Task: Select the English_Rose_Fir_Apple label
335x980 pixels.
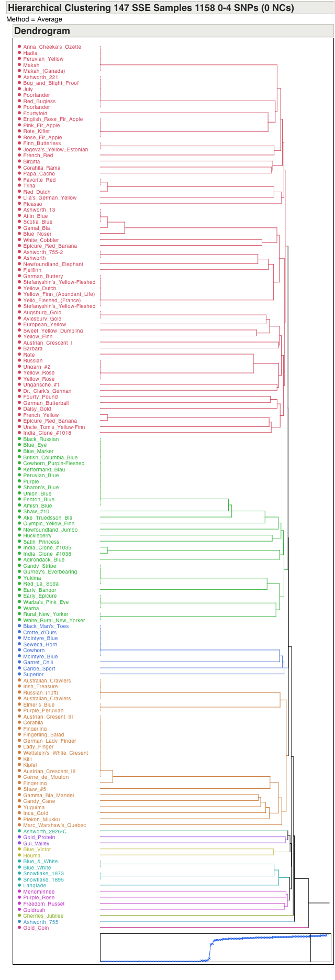Action: click(x=53, y=119)
